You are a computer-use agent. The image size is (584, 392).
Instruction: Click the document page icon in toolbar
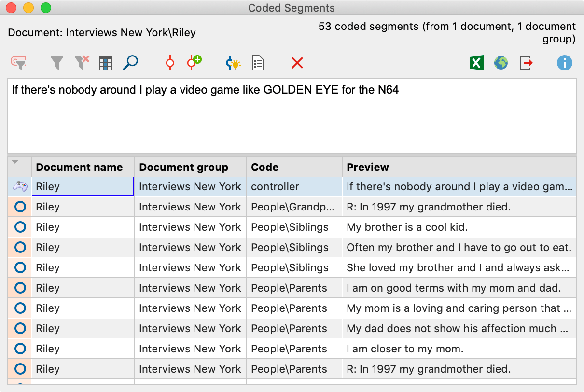tap(258, 63)
